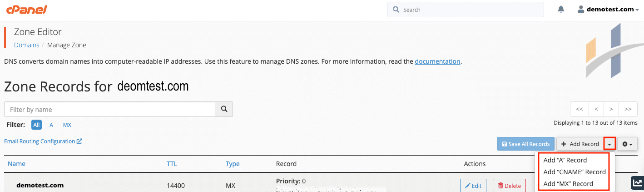Image resolution: width=644 pixels, height=192 pixels.
Task: Open the gear settings dropdown
Action: pyautogui.click(x=627, y=144)
